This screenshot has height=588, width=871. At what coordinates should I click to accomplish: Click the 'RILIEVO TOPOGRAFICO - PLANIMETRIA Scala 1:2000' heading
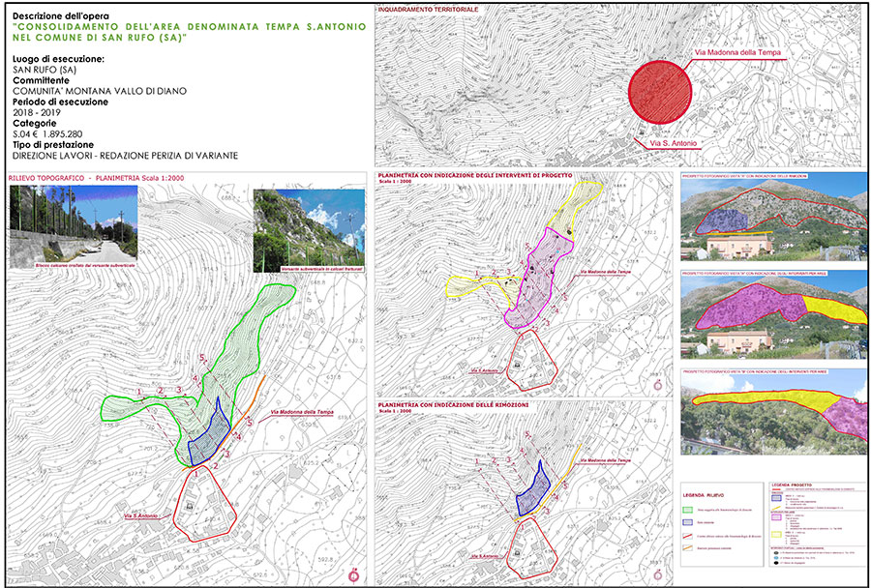point(96,178)
